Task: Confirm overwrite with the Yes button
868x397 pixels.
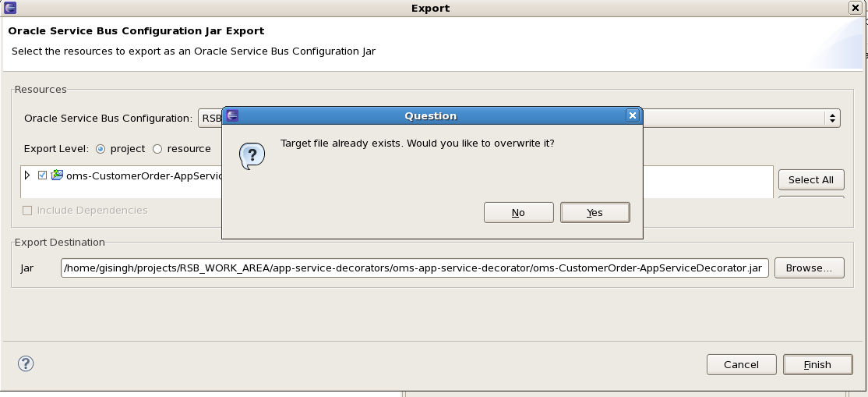Action: click(x=595, y=212)
